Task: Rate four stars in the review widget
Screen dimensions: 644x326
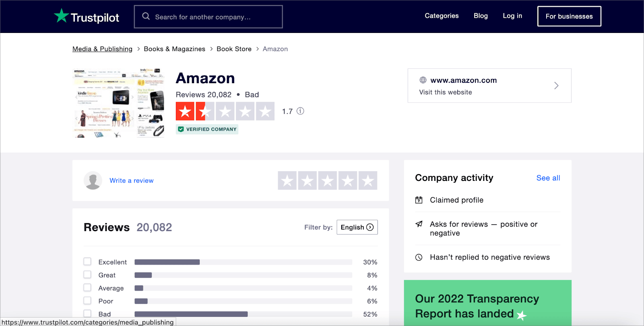Action: (348, 180)
